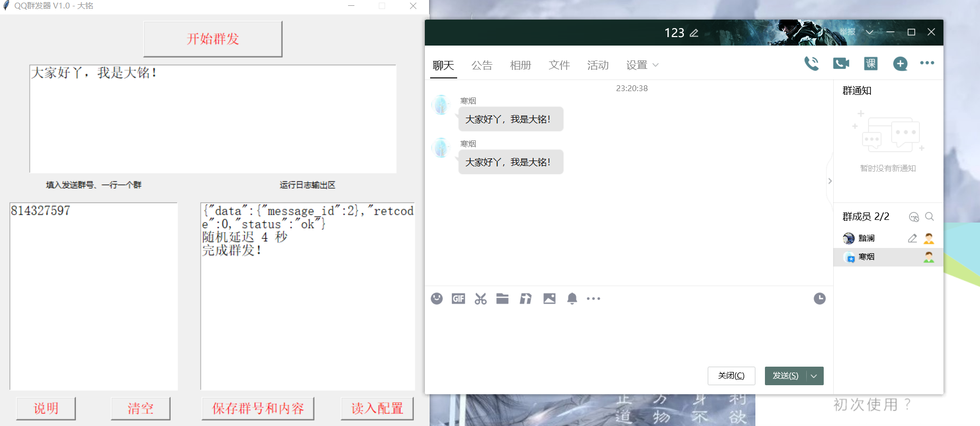Screen dimensions: 980x426
Task: Open the 设置 dropdown menu
Action: point(642,65)
